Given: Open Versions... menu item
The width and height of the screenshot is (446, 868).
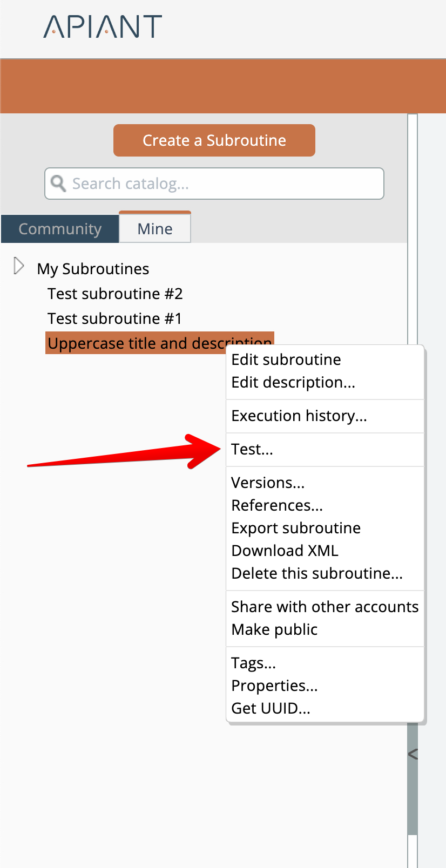Looking at the screenshot, I should [x=268, y=483].
